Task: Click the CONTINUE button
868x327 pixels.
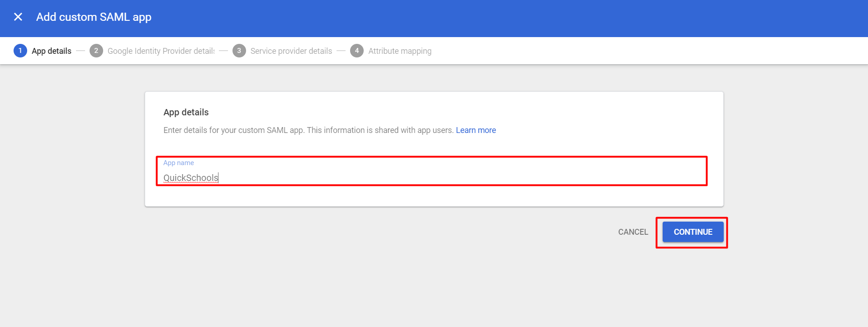Action: click(x=693, y=232)
